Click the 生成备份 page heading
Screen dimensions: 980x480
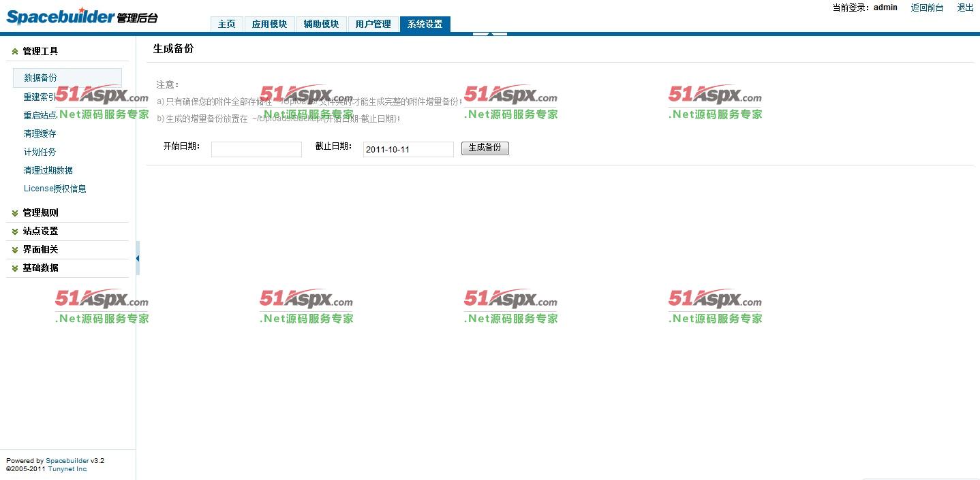pyautogui.click(x=173, y=49)
